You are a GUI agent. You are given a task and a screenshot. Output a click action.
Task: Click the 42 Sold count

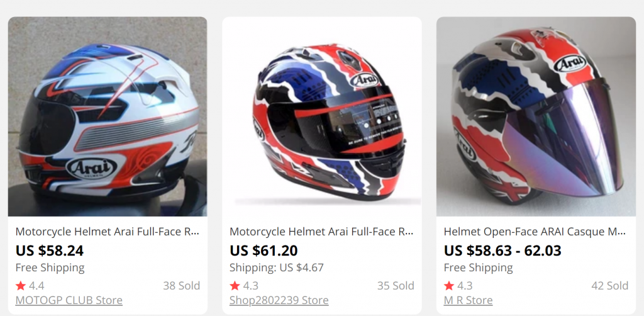(609, 286)
